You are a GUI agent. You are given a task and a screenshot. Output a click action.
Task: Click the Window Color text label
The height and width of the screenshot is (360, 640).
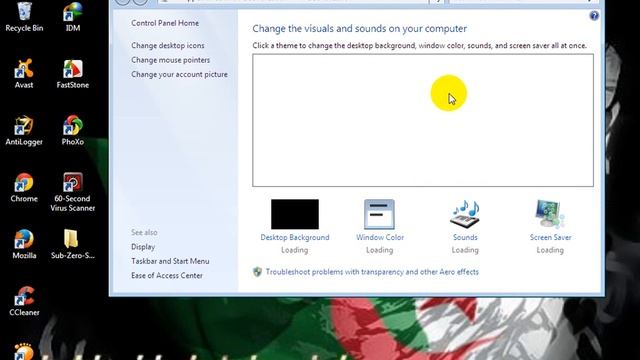tap(380, 237)
